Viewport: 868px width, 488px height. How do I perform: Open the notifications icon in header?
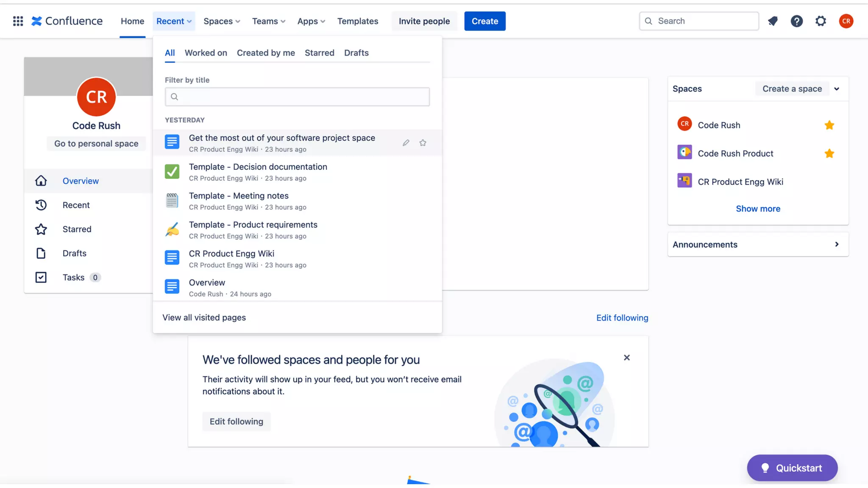(x=773, y=21)
